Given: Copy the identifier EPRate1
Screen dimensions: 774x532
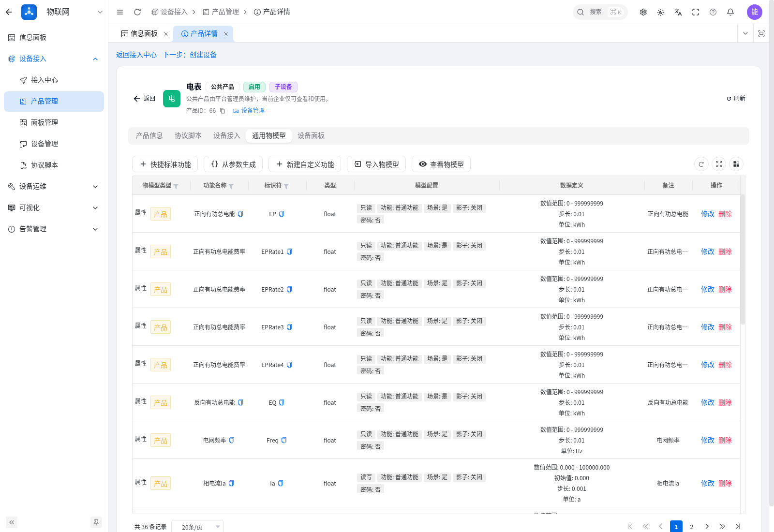Looking at the screenshot, I should (x=289, y=251).
